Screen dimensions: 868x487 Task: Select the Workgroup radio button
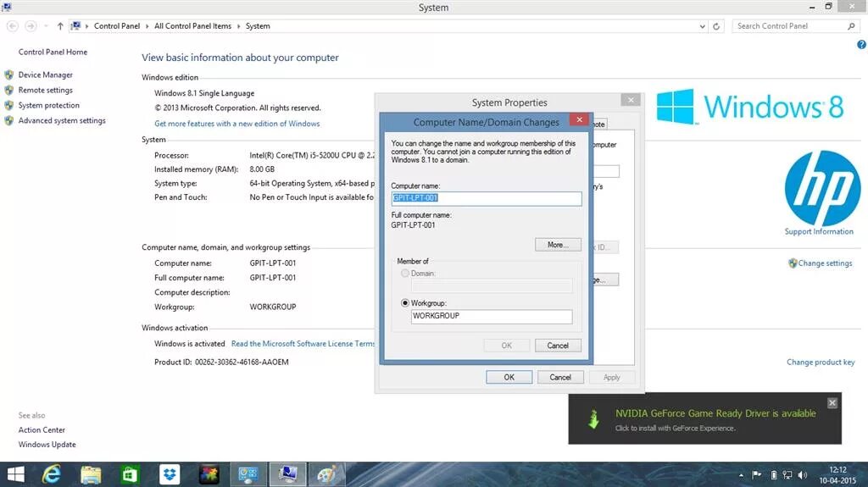(405, 302)
